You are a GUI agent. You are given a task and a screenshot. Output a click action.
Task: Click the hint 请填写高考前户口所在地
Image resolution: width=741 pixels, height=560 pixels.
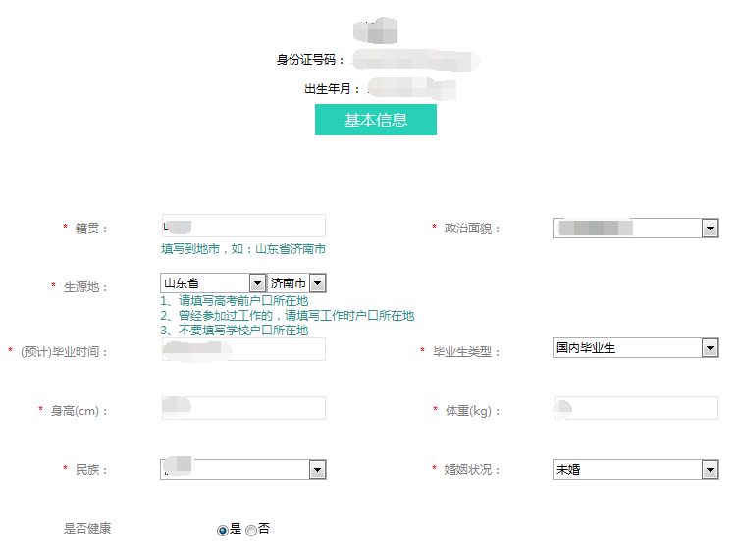pos(234,301)
